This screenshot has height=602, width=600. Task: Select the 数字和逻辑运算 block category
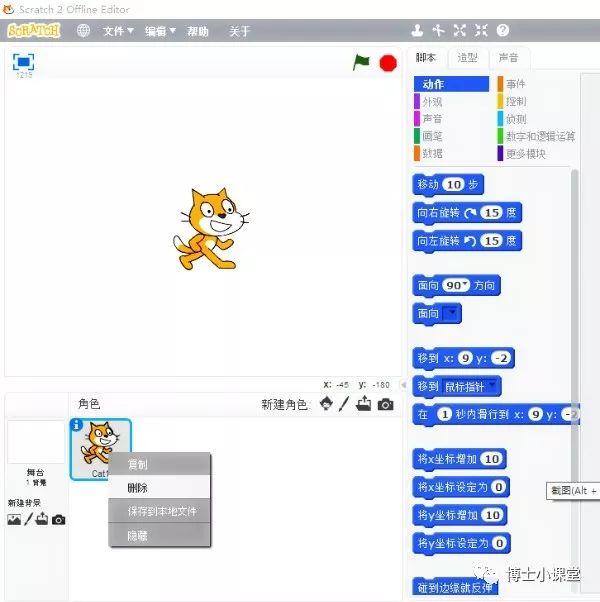(536, 136)
